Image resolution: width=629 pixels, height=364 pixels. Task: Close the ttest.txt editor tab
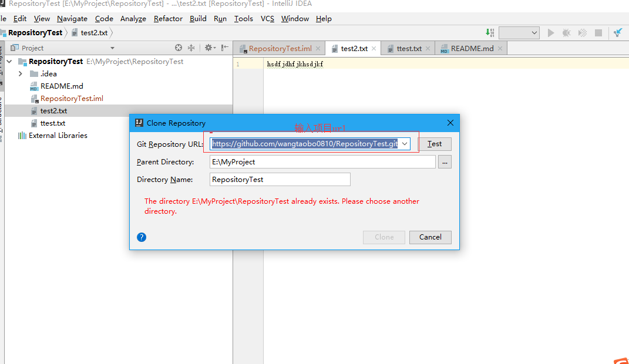(428, 49)
